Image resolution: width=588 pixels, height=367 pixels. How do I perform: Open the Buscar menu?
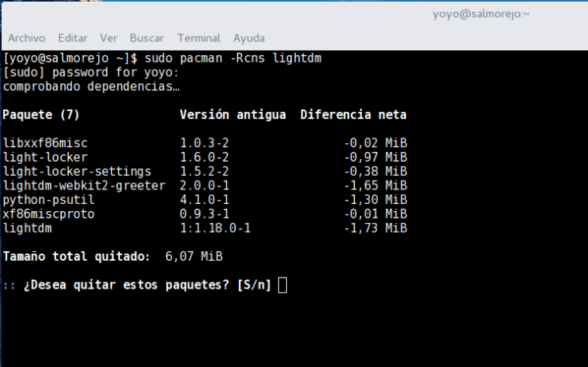click(147, 38)
